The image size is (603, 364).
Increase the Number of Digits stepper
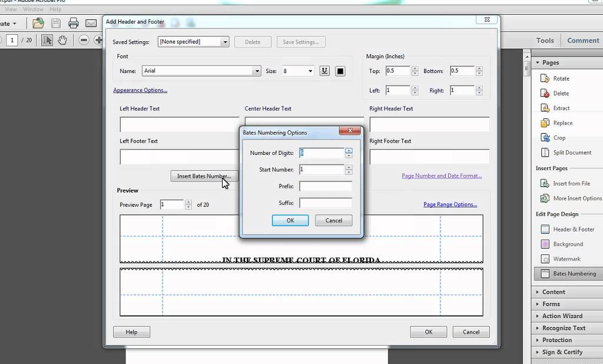click(x=349, y=150)
